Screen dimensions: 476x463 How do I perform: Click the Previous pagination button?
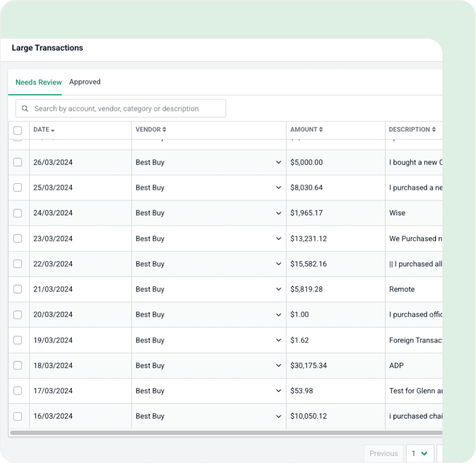point(383,453)
